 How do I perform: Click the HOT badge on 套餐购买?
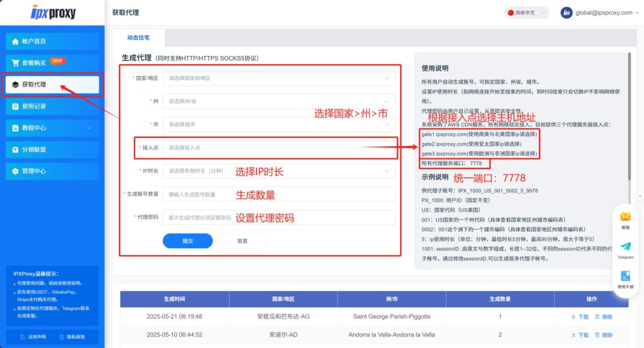coord(57,61)
